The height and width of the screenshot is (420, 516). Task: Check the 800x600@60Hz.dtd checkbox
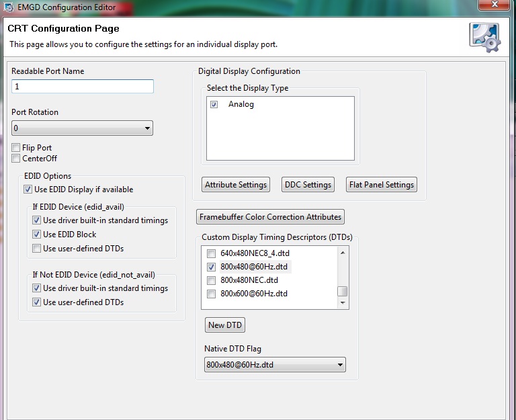point(211,294)
